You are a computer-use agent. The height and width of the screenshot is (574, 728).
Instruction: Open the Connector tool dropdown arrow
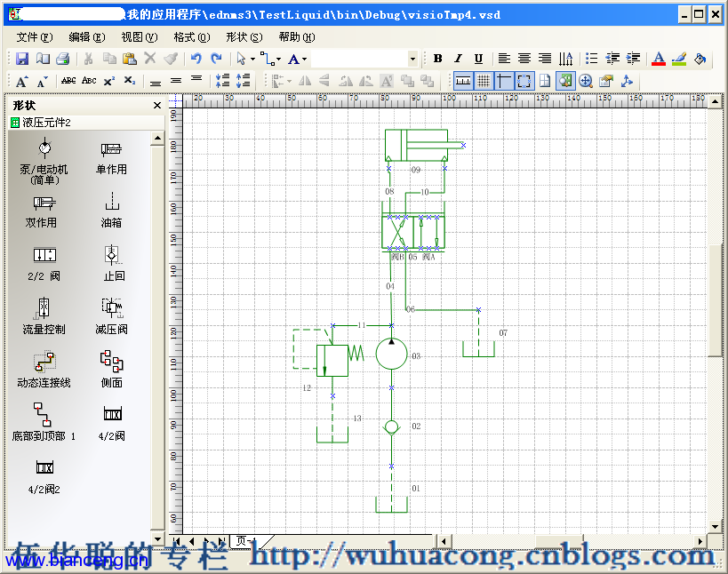278,59
